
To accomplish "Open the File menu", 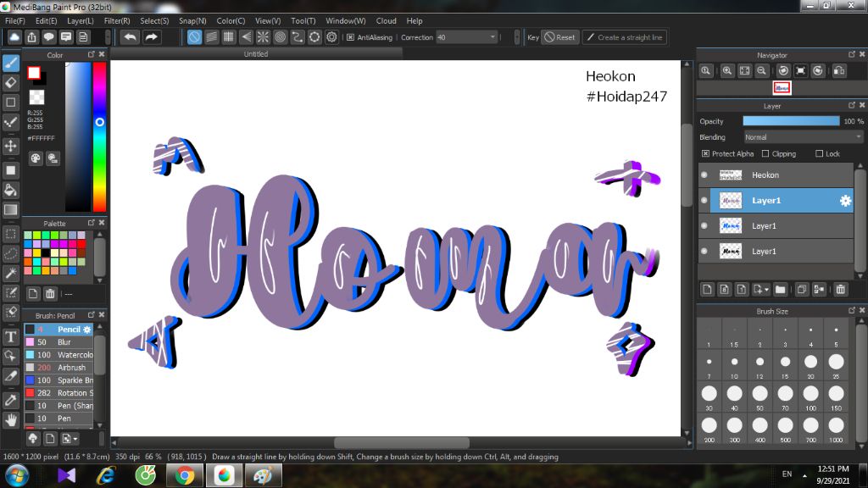I will pos(15,21).
